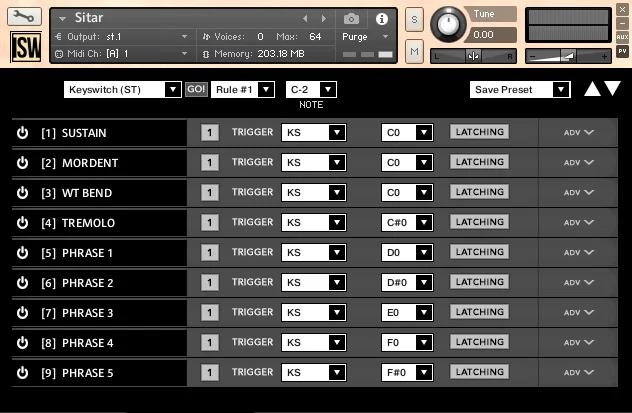Mute the Sitar instrument

tap(414, 52)
